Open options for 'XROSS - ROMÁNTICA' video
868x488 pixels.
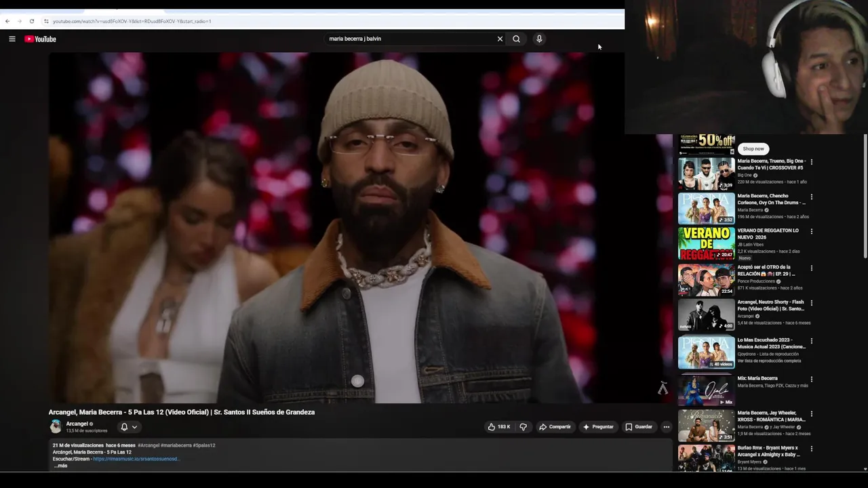[811, 413]
